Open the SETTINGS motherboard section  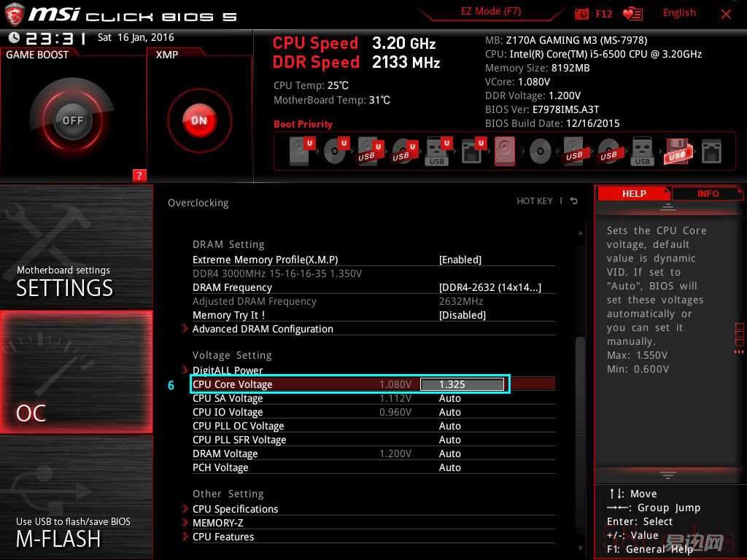pyautogui.click(x=76, y=246)
